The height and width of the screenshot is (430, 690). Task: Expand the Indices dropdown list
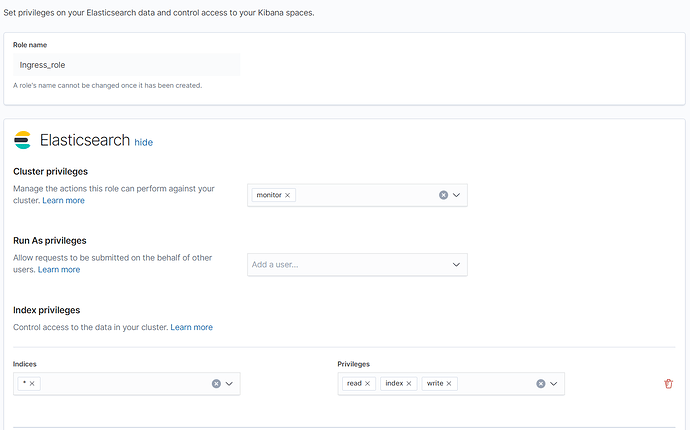tap(229, 383)
